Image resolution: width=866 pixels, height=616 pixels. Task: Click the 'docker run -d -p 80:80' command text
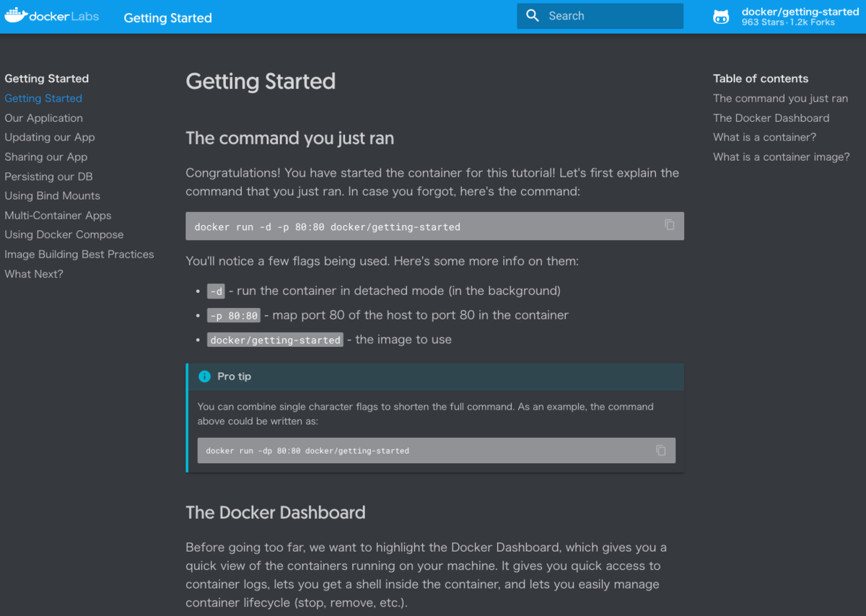[328, 226]
